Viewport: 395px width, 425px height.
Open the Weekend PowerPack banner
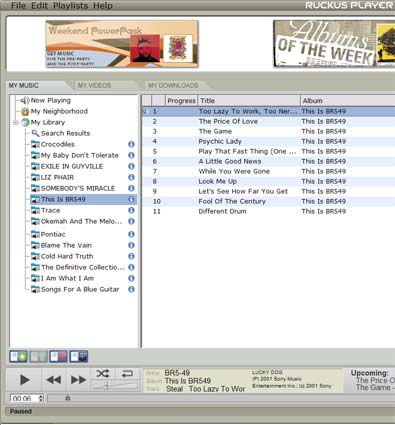122,44
